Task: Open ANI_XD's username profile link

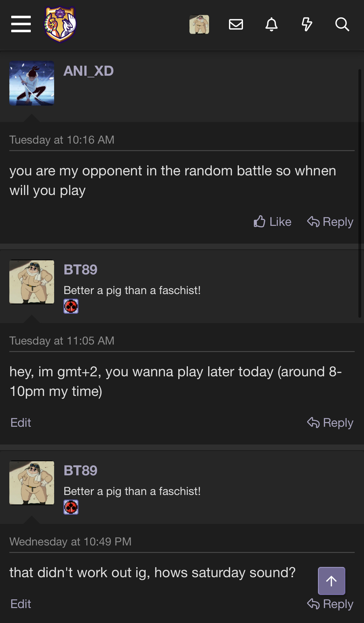Action: click(x=89, y=71)
